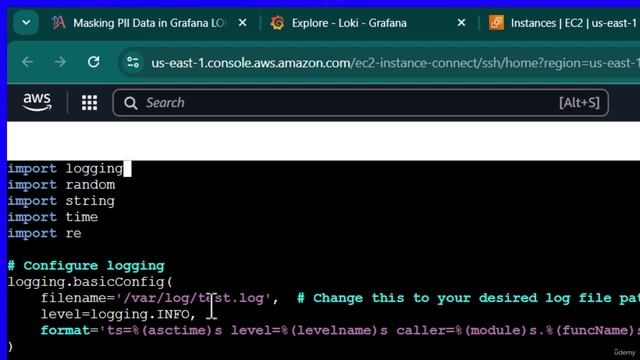The image size is (640, 360).
Task: Open the AWS services grid menu
Action: (89, 102)
